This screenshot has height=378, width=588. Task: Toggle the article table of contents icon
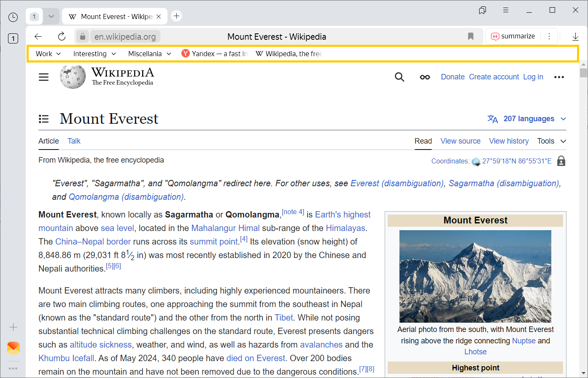click(44, 119)
